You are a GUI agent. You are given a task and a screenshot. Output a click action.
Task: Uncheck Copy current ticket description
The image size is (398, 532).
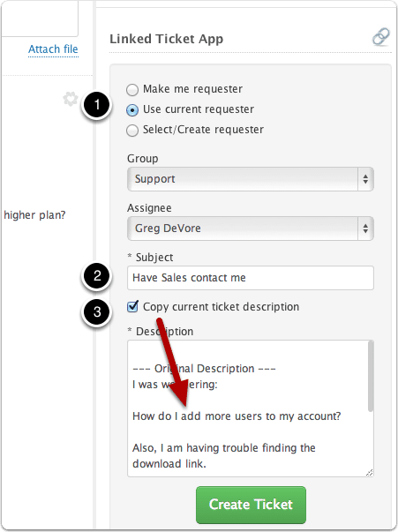point(132,306)
